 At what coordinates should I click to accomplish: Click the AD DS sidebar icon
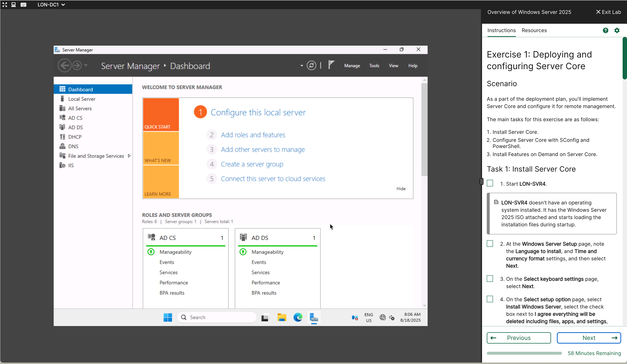[62, 127]
